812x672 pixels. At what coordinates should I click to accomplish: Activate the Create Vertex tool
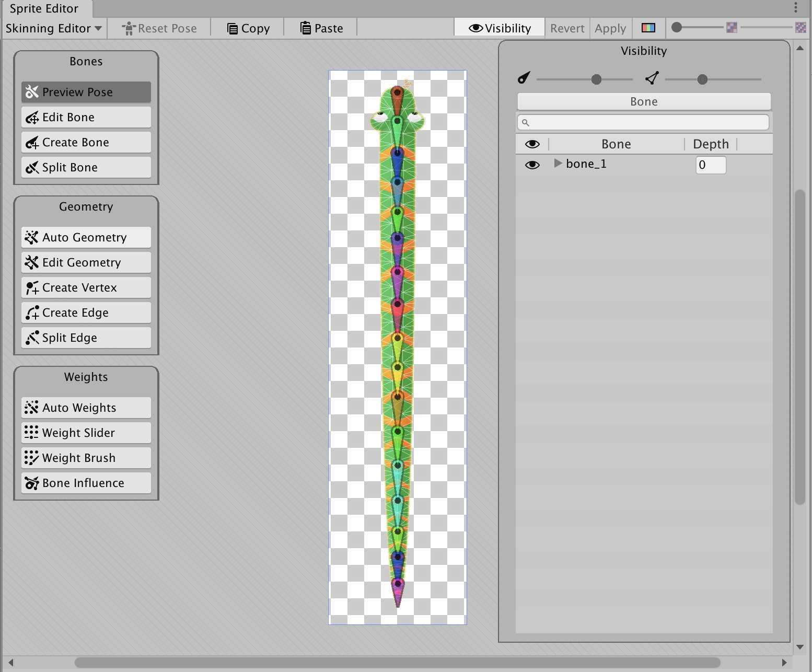pos(86,287)
